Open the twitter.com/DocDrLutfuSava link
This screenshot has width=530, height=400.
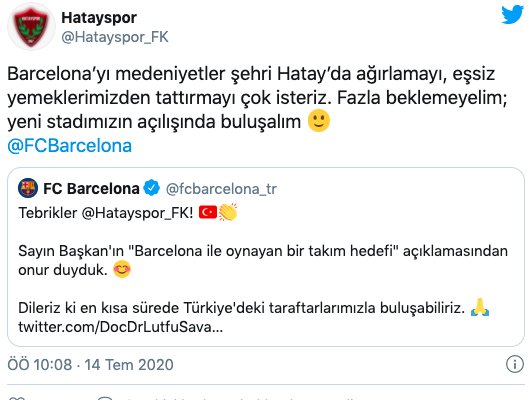coord(121,327)
